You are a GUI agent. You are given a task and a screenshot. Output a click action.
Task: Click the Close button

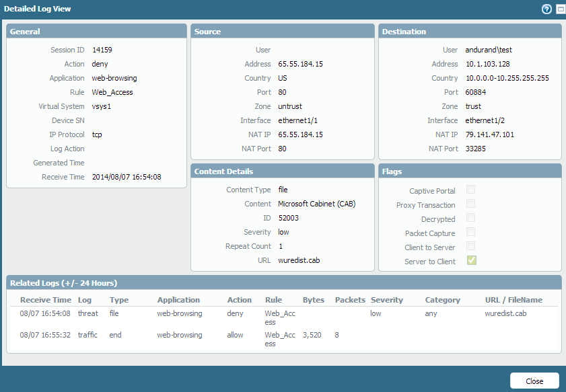[x=534, y=381]
